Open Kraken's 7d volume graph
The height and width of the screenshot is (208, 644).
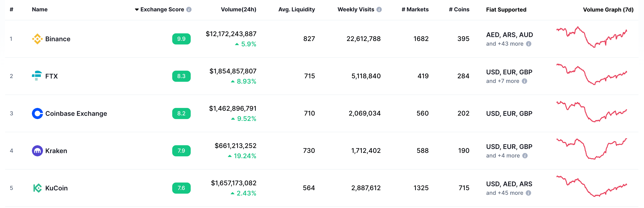(x=592, y=149)
